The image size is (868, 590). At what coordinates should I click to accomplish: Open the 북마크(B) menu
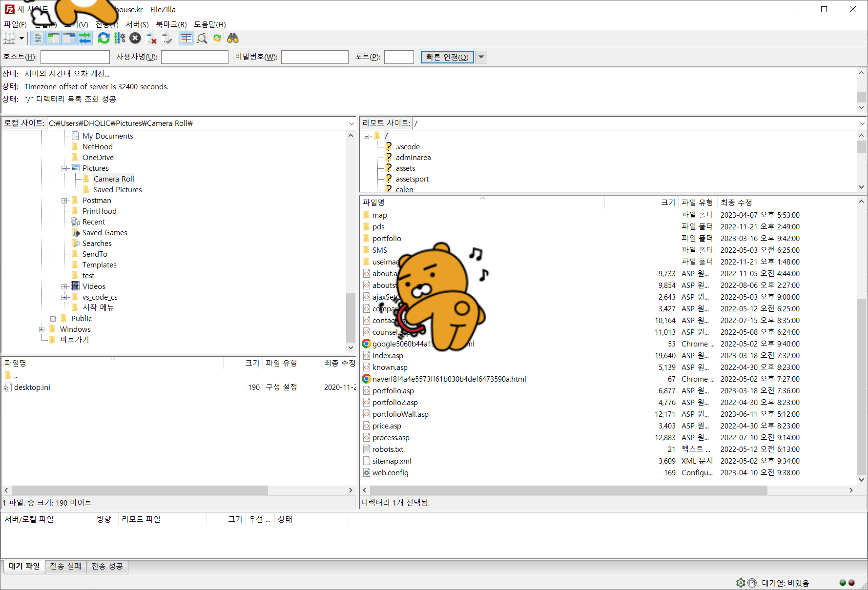171,24
